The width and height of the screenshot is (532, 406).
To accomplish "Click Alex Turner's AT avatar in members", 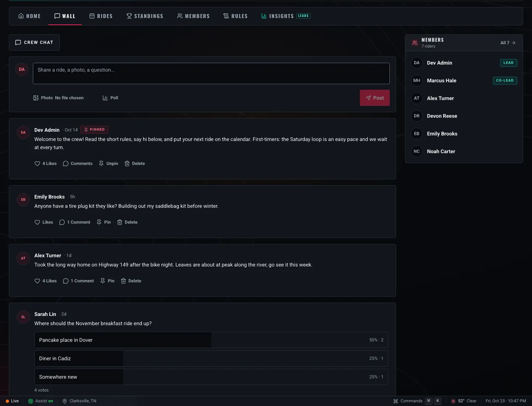I will [x=417, y=98].
